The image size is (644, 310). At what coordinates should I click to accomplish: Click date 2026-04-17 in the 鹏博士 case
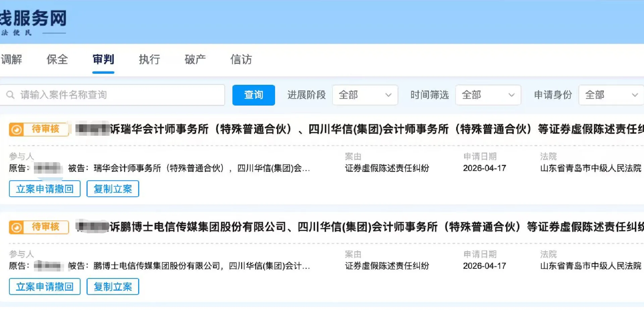484,266
